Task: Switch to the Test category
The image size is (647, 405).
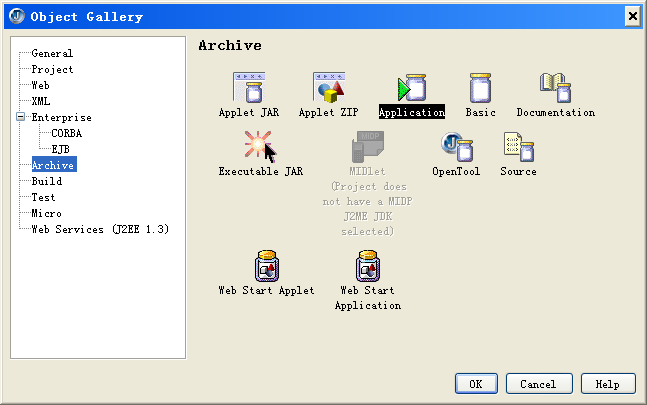Action: point(43,197)
